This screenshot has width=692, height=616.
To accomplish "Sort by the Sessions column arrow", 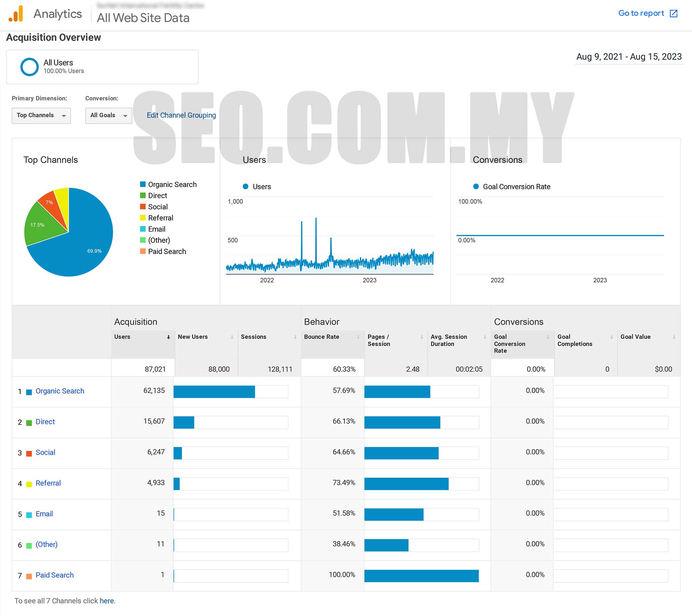I will pos(295,337).
